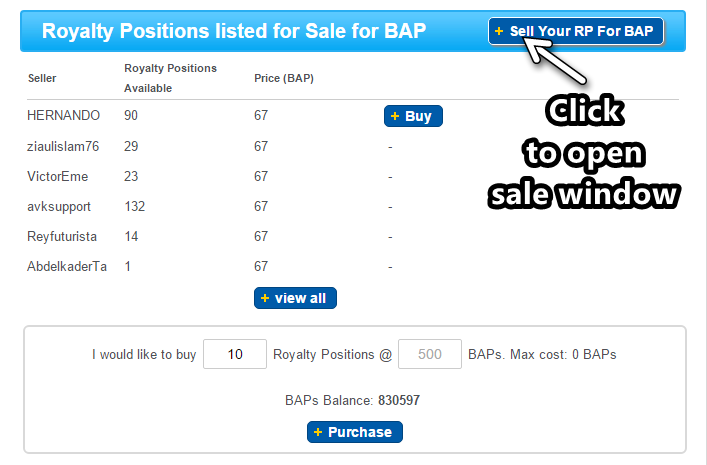Select seller ziaulislam76
Image resolution: width=707 pixels, height=465 pixels.
[x=63, y=146]
